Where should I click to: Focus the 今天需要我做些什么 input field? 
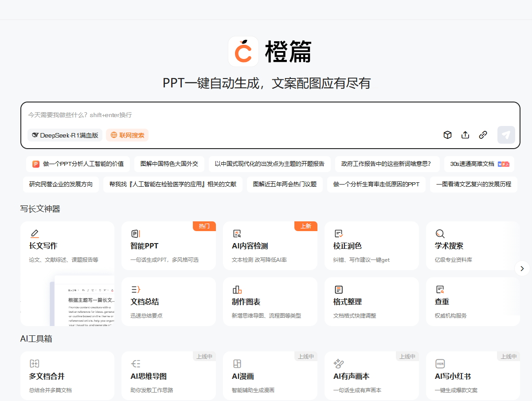point(266,115)
